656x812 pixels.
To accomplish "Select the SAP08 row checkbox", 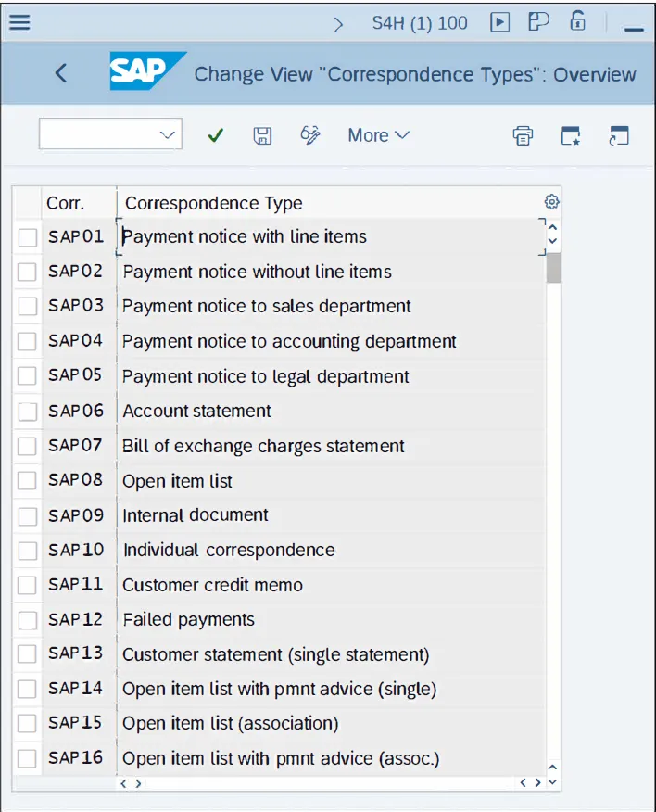I will [27, 480].
